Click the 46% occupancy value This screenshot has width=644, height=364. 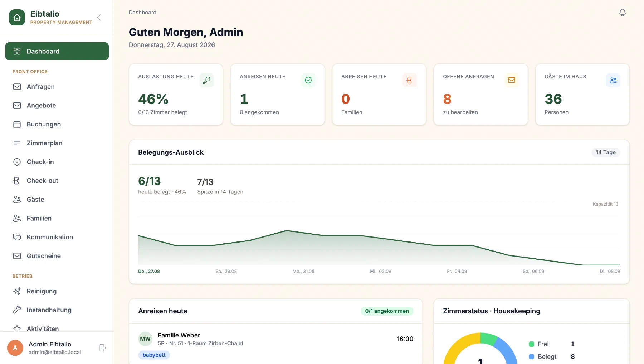pos(153,99)
